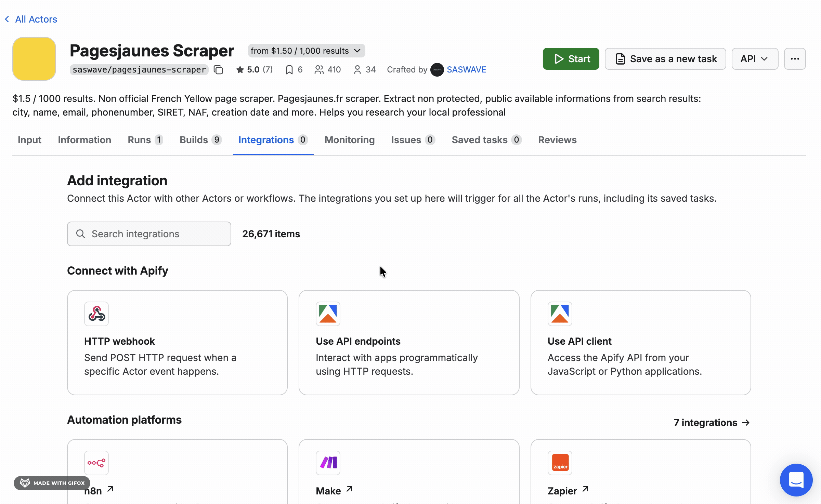Open the Make integration title
The width and height of the screenshot is (821, 504).
[328, 491]
